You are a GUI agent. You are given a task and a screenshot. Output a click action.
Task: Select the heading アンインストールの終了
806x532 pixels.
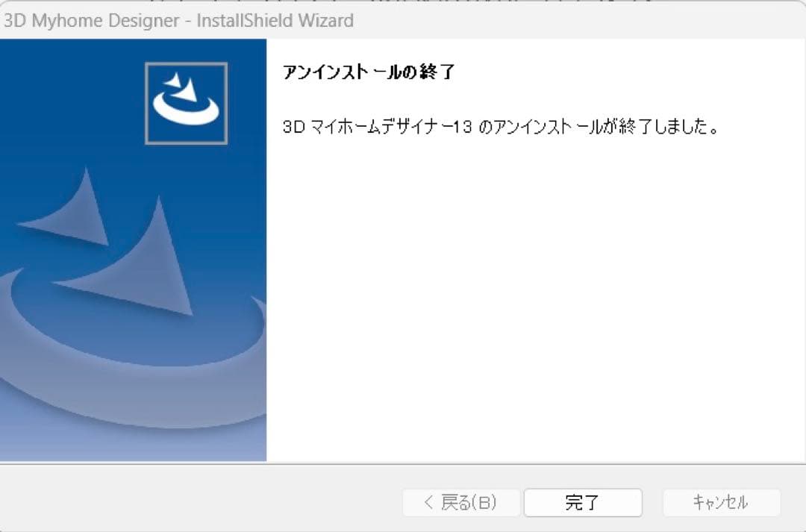(x=369, y=72)
